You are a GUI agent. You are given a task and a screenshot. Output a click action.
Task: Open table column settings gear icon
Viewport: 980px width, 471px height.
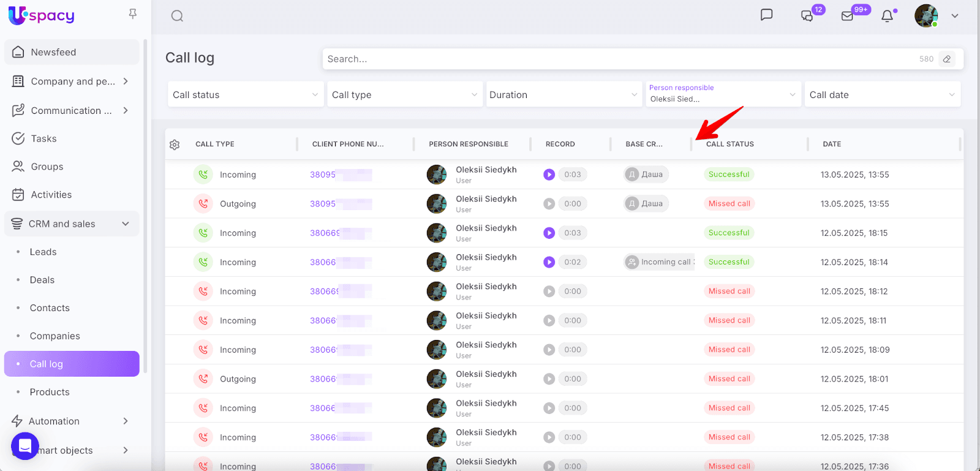175,145
